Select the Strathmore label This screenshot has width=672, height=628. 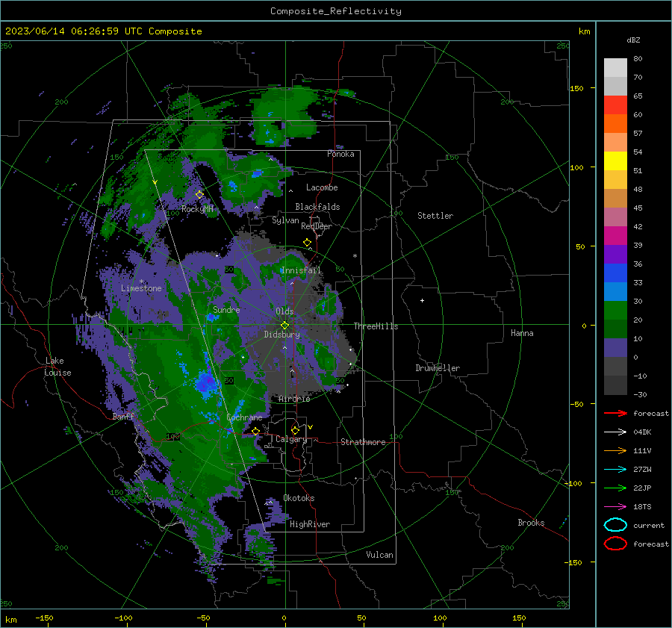[x=363, y=442]
